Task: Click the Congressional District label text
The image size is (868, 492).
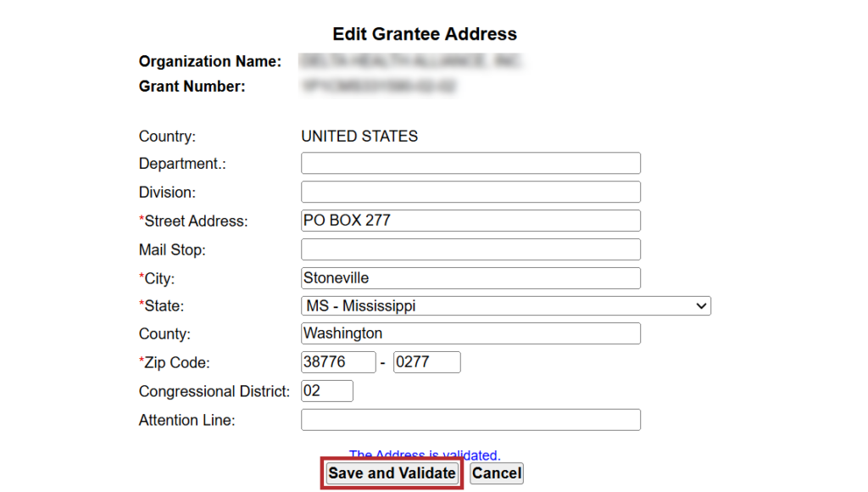Action: click(214, 392)
